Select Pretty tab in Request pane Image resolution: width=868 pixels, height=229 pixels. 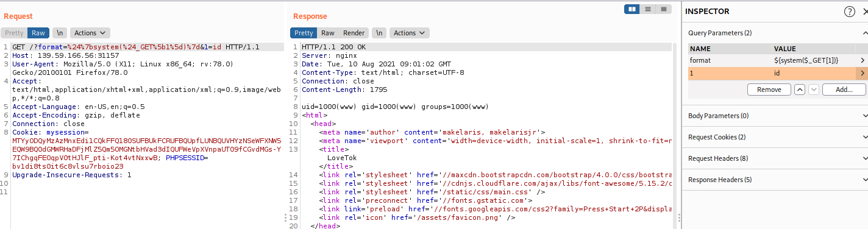[x=14, y=33]
